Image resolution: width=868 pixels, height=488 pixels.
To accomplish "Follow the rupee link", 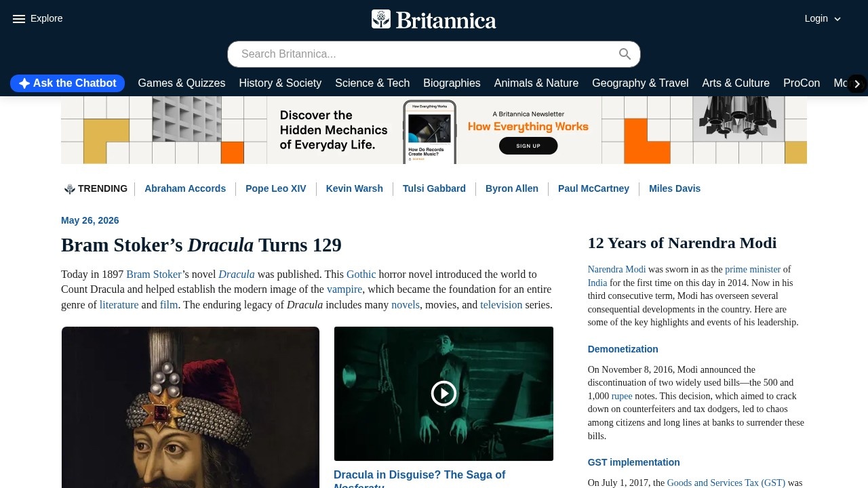I will [622, 396].
